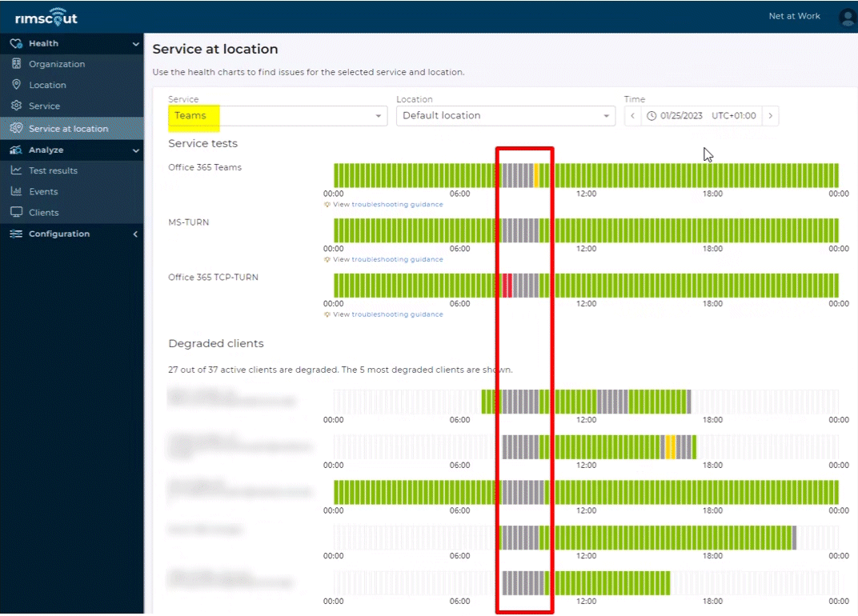
Task: Click the Location pin icon
Action: 17,84
